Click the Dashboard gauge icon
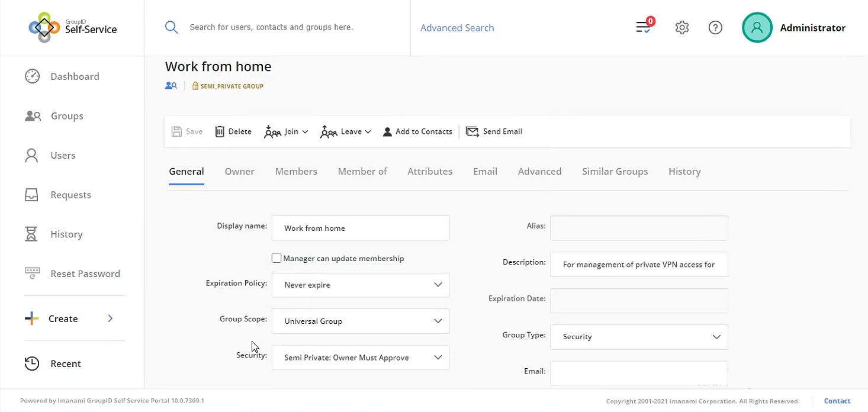The width and height of the screenshot is (868, 412). 32,76
